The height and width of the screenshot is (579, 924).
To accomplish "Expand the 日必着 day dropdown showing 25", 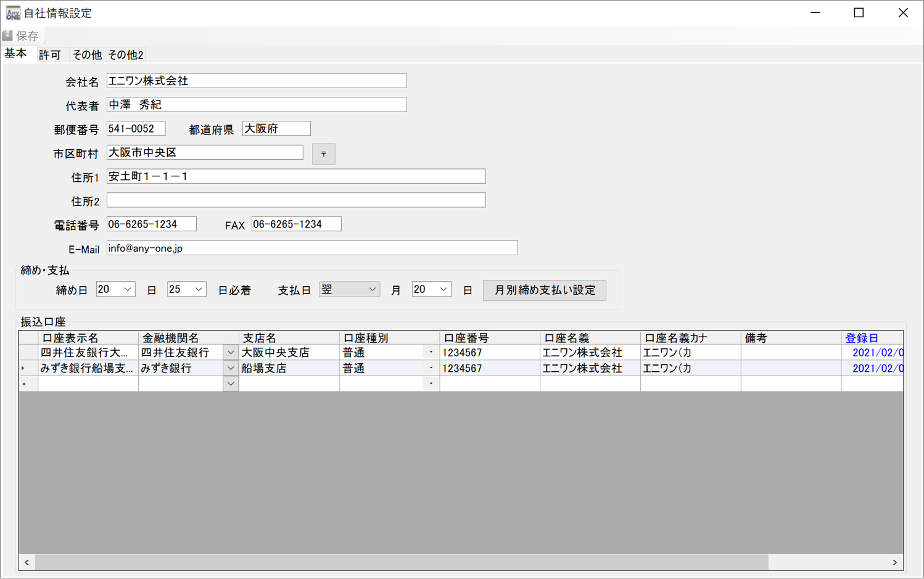I will coord(199,289).
